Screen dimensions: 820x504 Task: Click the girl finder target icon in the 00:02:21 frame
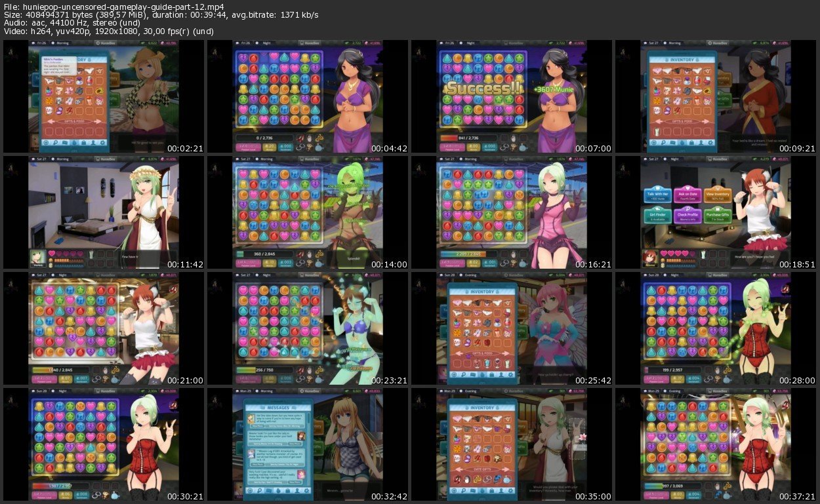(45, 142)
